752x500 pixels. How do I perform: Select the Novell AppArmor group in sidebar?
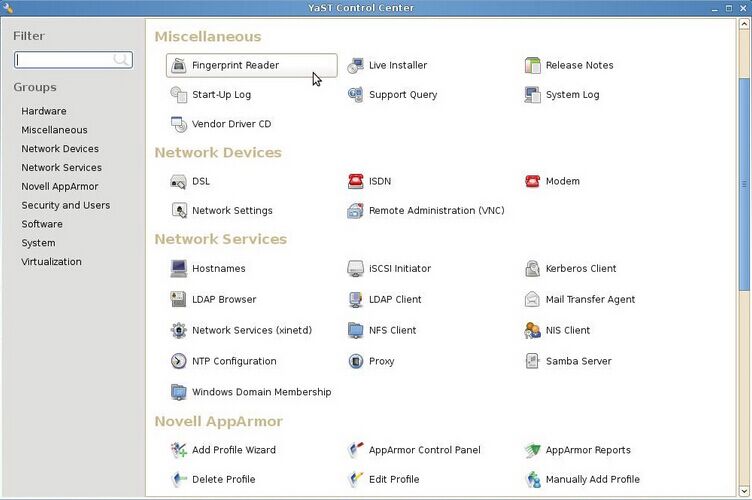pyautogui.click(x=59, y=186)
